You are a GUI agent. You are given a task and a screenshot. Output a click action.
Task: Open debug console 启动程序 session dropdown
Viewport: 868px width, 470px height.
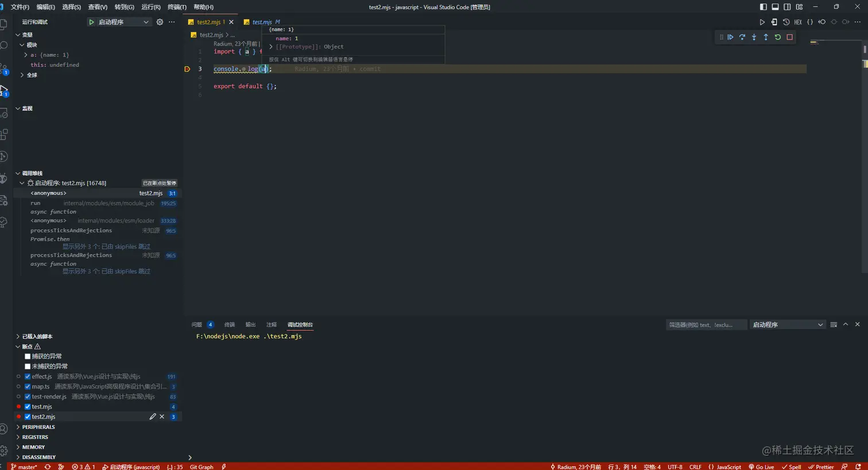click(788, 325)
